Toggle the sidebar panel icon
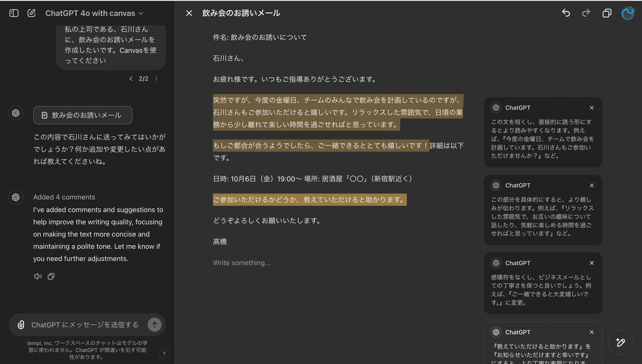The height and width of the screenshot is (364, 642). 14,13
